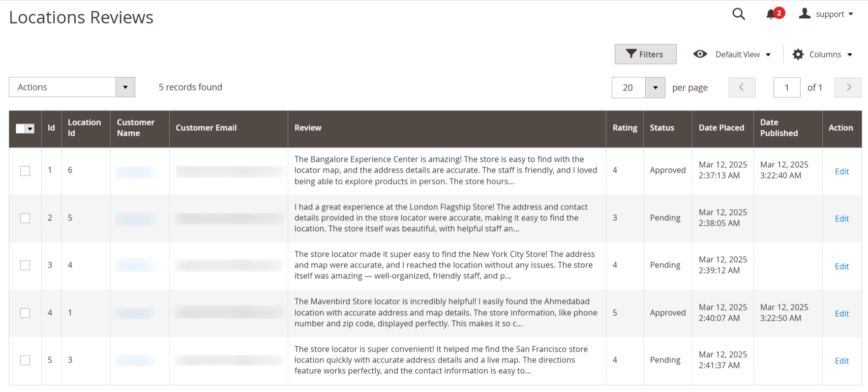Edit the Ahmedabad location review
This screenshot has height=392, width=868.
(x=841, y=314)
